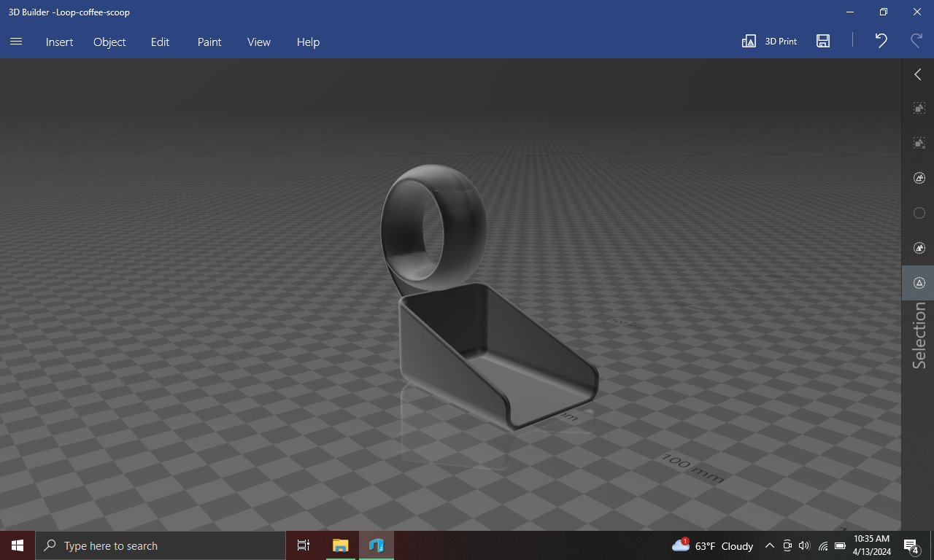Save the Loop-coffee-scoop model
Image resolution: width=934 pixels, height=560 pixels.
click(822, 42)
